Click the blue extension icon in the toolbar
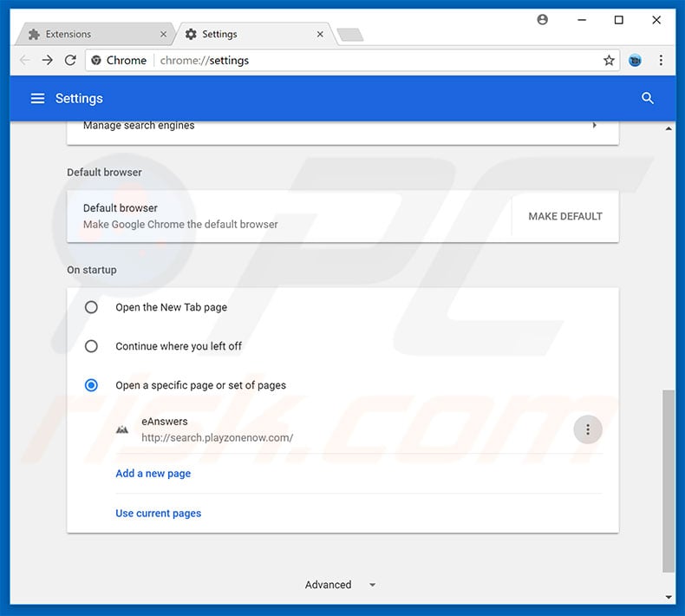 [x=635, y=61]
